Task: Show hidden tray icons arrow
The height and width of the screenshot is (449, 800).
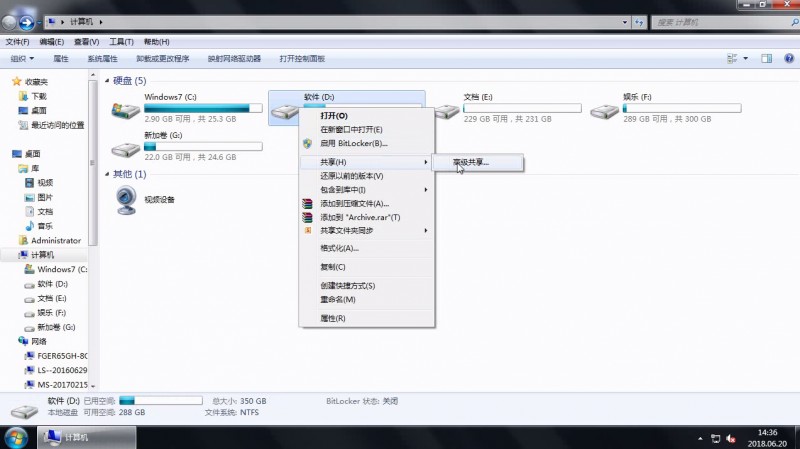Action: [x=700, y=438]
